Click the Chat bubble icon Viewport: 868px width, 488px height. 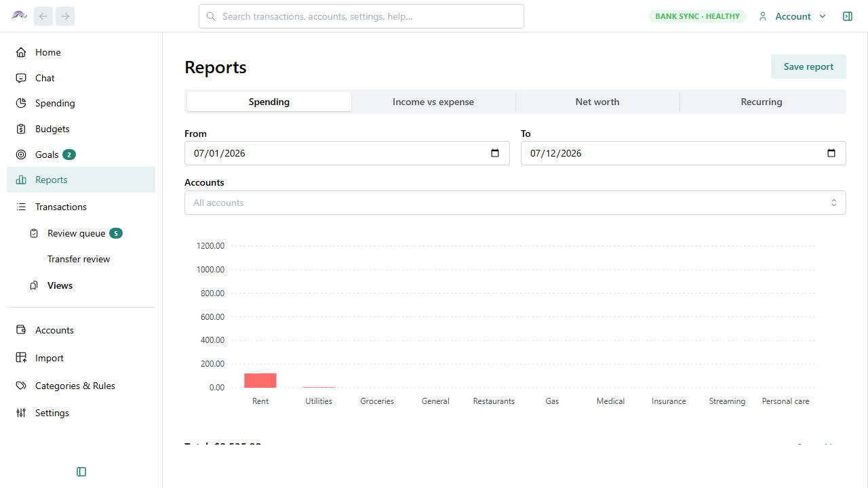click(21, 78)
